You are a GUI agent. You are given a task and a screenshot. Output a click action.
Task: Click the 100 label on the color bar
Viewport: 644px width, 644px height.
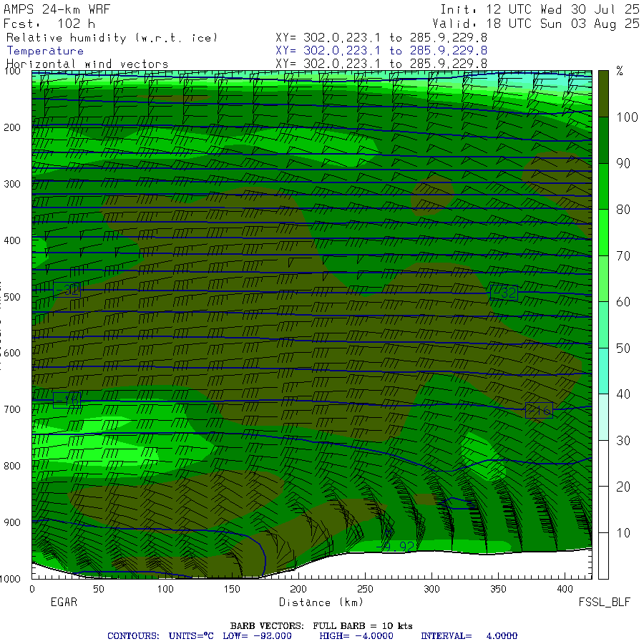627,117
